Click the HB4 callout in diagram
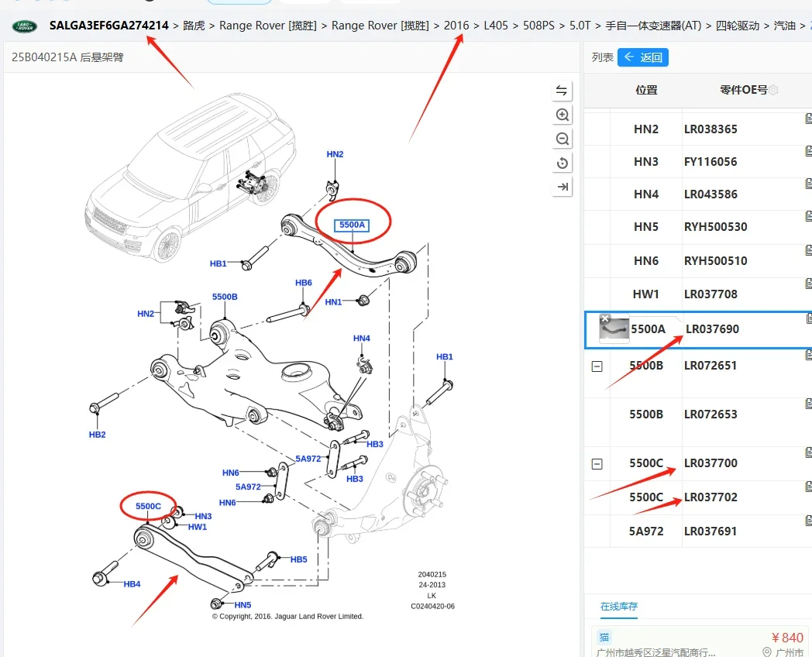 coord(132,584)
